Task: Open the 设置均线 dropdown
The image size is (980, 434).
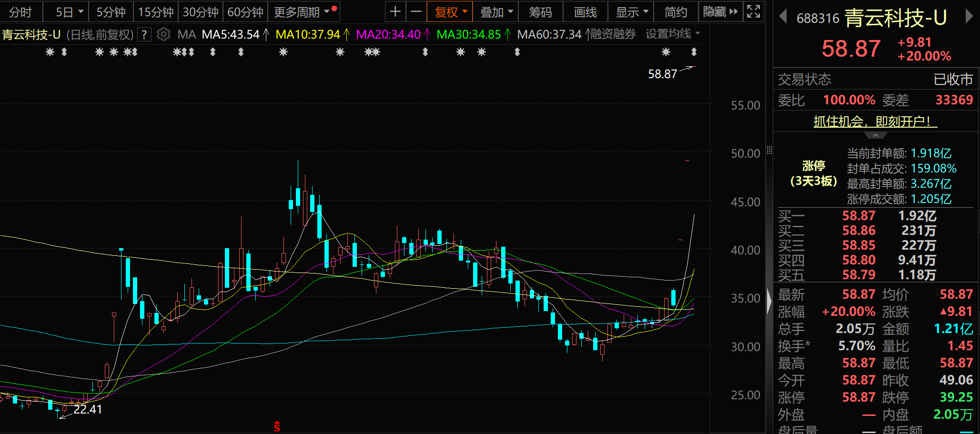Action: point(672,34)
